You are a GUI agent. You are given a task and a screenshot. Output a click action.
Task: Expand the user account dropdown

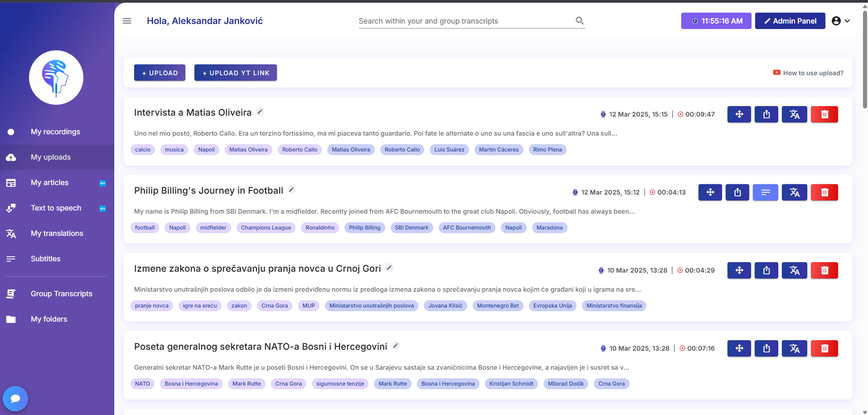(841, 21)
